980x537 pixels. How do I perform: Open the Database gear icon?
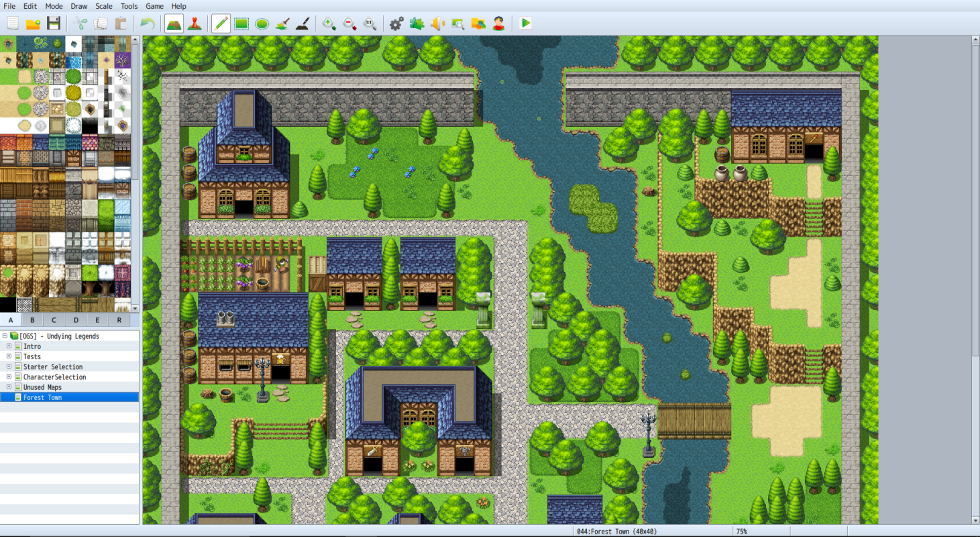[x=396, y=23]
